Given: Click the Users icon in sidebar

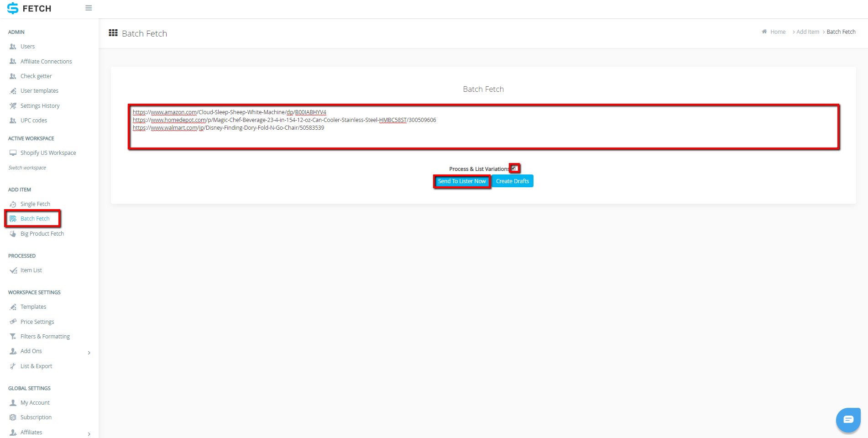Looking at the screenshot, I should pos(13,47).
